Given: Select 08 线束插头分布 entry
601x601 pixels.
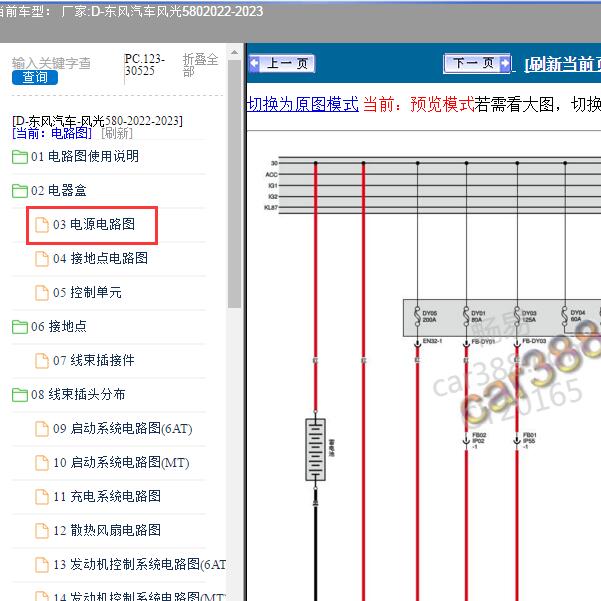Looking at the screenshot, I should click(78, 394).
